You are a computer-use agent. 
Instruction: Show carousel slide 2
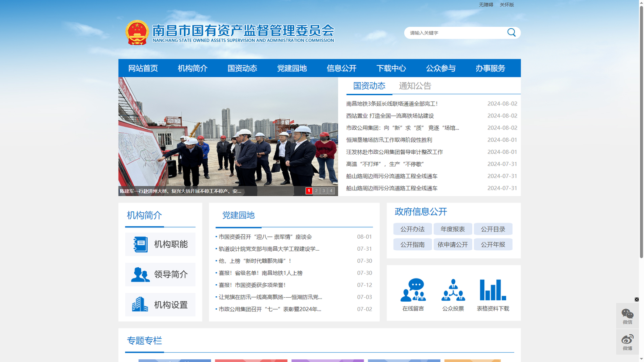pos(316,191)
